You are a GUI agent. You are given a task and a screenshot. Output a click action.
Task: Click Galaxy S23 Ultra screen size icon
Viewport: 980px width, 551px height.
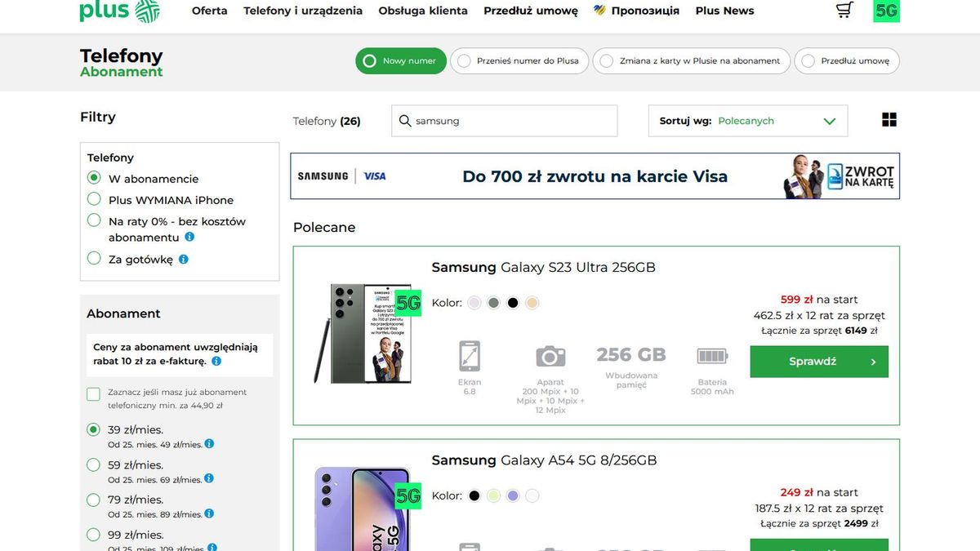(470, 356)
